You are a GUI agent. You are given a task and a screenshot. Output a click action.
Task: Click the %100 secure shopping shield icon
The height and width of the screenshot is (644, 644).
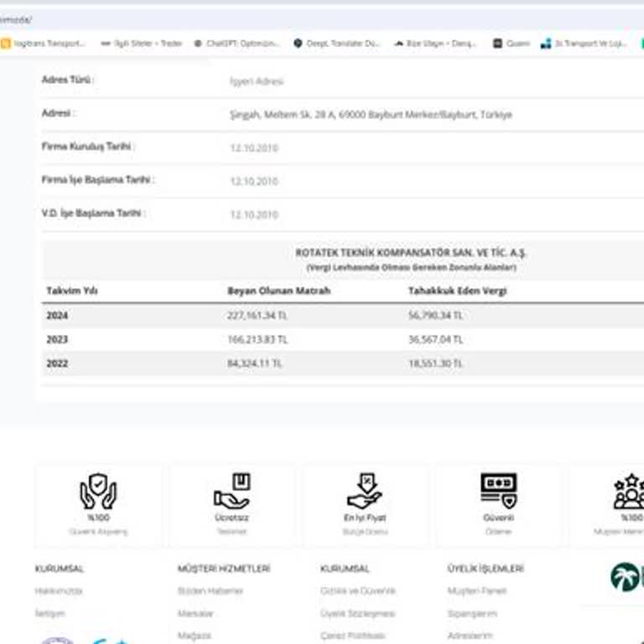point(97,491)
